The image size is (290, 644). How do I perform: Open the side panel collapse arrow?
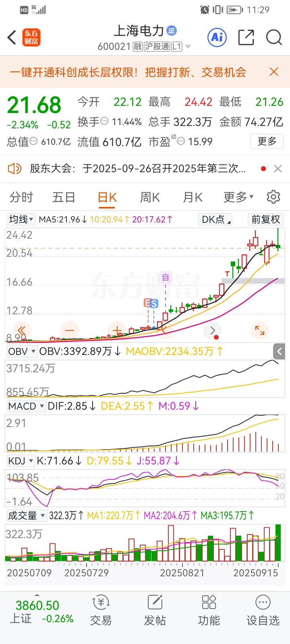point(279,351)
